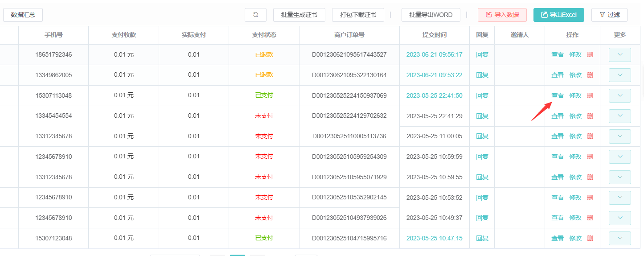The width and height of the screenshot is (644, 256).
Task: Click 打包下载证书 button
Action: tap(358, 15)
